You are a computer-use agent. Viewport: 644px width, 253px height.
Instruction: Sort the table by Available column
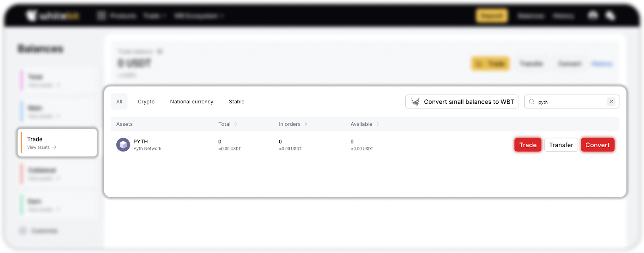365,124
